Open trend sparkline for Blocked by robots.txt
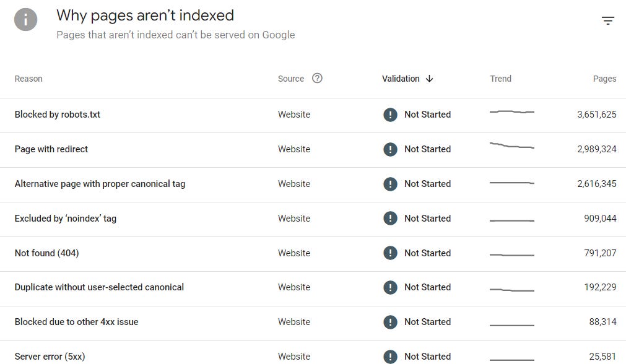This screenshot has width=626, height=364. coord(512,112)
